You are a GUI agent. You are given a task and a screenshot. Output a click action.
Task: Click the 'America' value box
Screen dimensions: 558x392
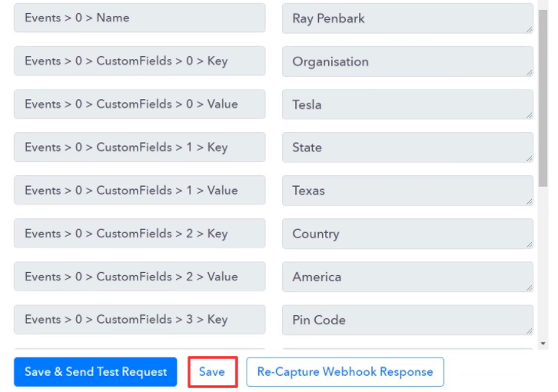pos(407,277)
